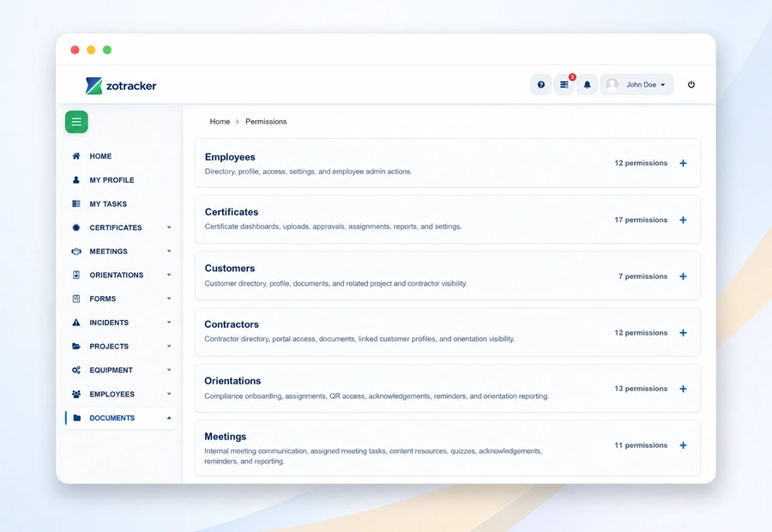The height and width of the screenshot is (532, 772).
Task: Click the Contractors card heading
Action: coord(232,324)
